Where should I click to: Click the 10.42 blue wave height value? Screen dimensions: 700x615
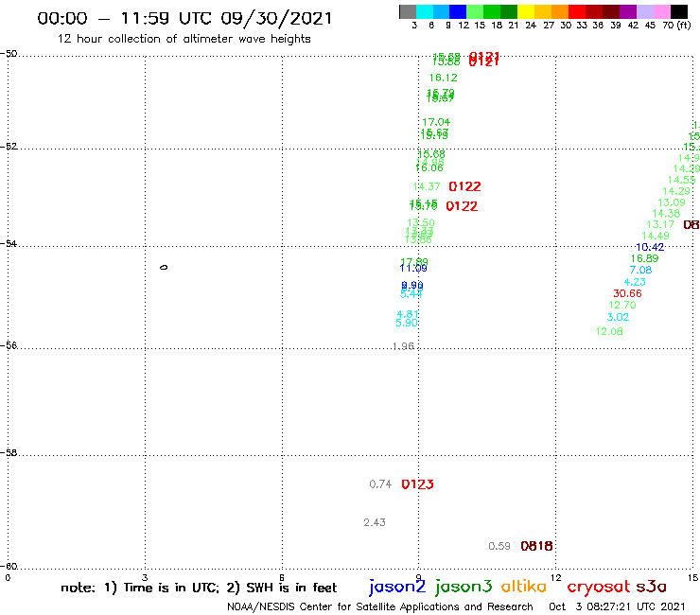click(x=650, y=247)
